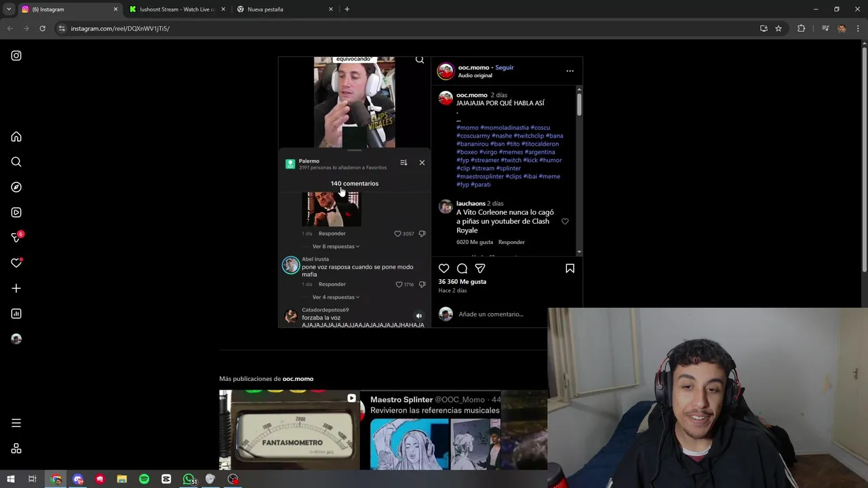This screenshot has width=868, height=488.
Task: Go back with the browser back arrow
Action: [9, 28]
